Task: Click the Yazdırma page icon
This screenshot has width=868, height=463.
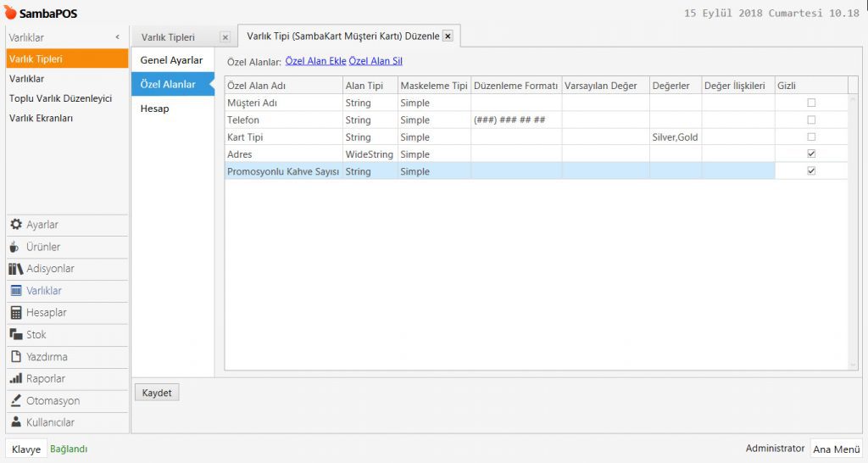Action: pos(16,357)
